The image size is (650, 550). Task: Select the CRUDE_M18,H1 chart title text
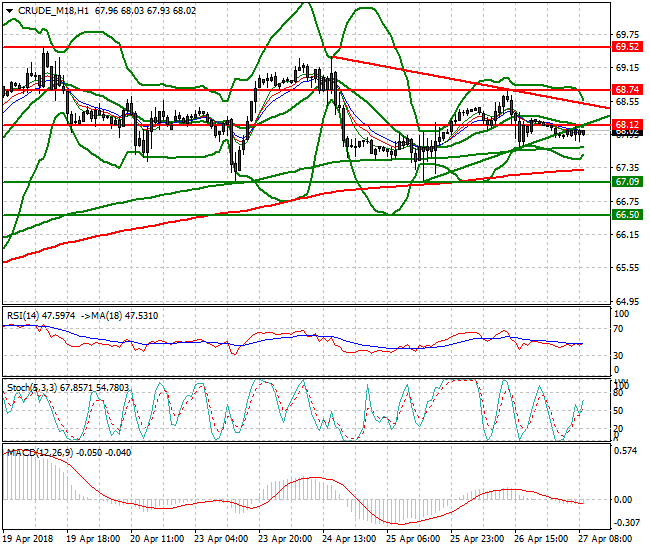coord(53,11)
